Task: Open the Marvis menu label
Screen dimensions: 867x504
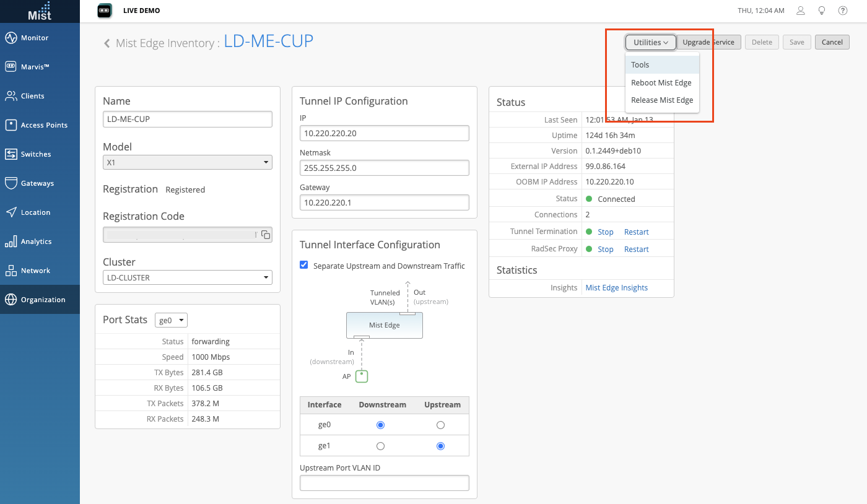Action: tap(35, 67)
